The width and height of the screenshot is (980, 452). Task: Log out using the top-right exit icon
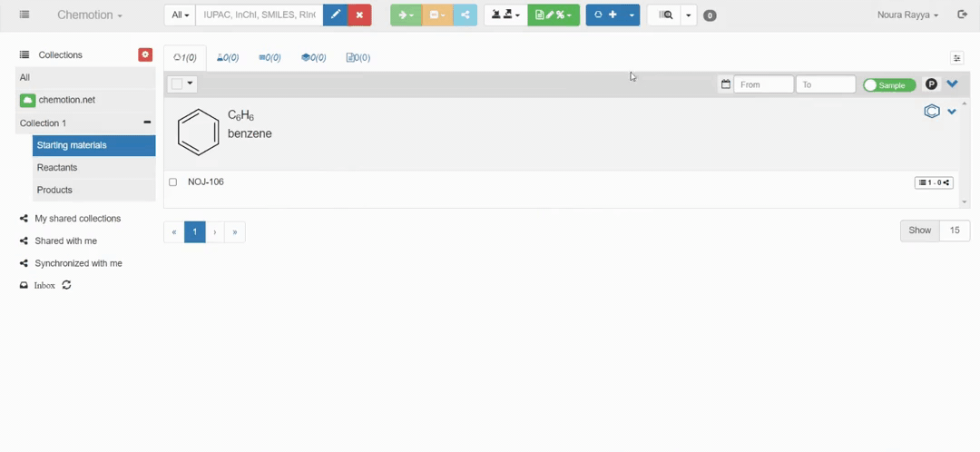963,15
